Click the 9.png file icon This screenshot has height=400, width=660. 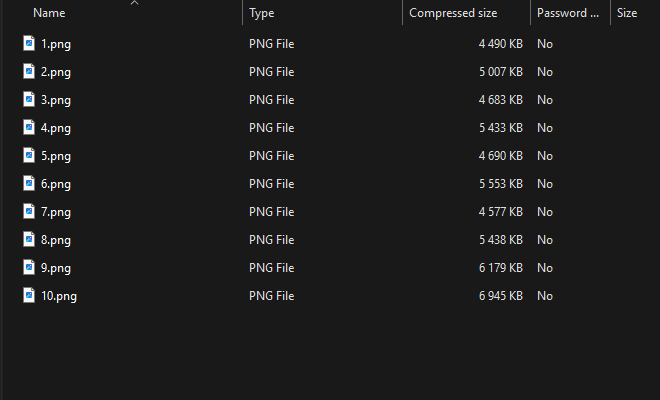point(29,267)
